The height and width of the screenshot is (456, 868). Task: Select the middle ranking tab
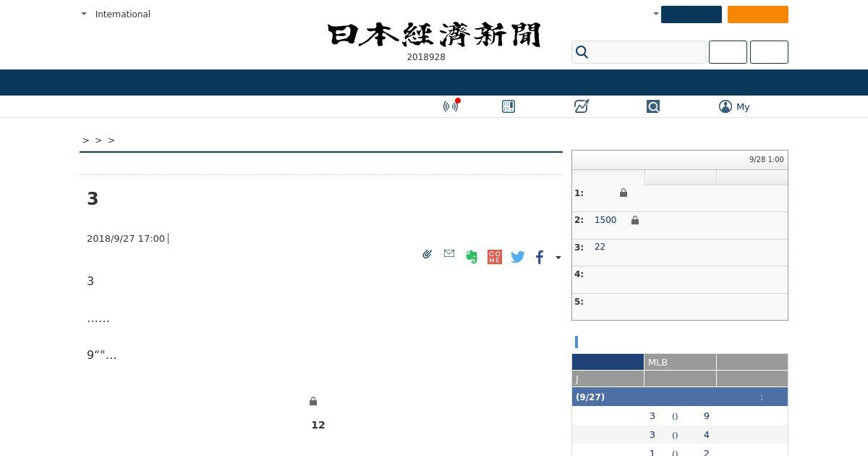pos(681,177)
